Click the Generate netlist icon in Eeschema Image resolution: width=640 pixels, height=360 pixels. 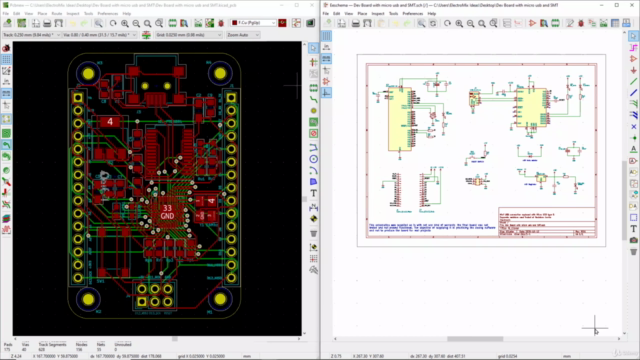[x=604, y=23]
